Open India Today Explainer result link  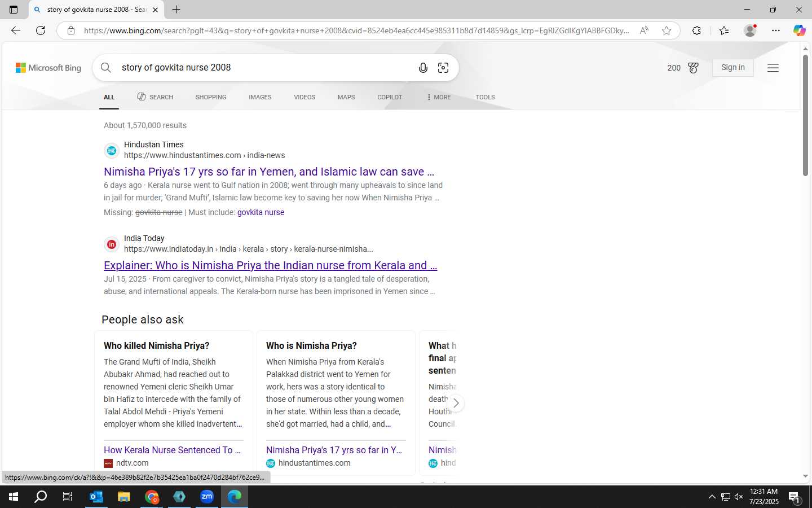[270, 265]
